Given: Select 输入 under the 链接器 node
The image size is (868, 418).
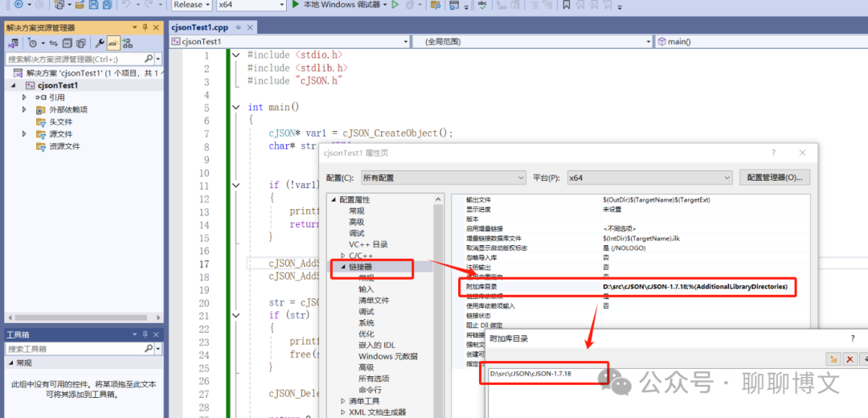Looking at the screenshot, I should pyautogui.click(x=366, y=289).
